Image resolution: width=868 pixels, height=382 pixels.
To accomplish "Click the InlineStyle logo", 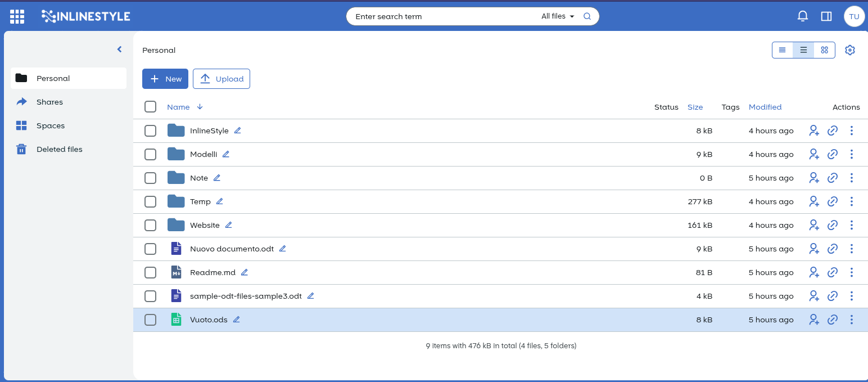I will click(x=86, y=16).
